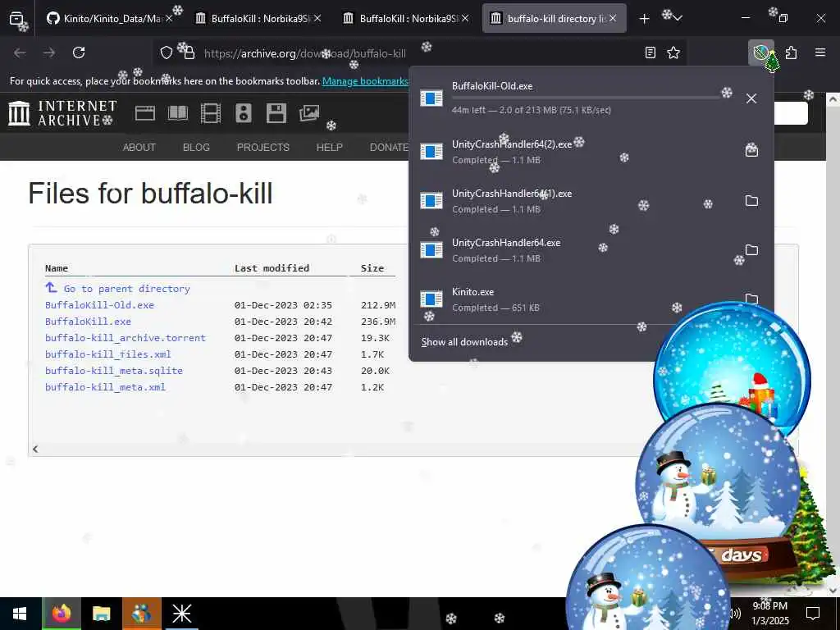Bookmark this page with star icon
Screen dimensions: 840x630
pos(673,52)
